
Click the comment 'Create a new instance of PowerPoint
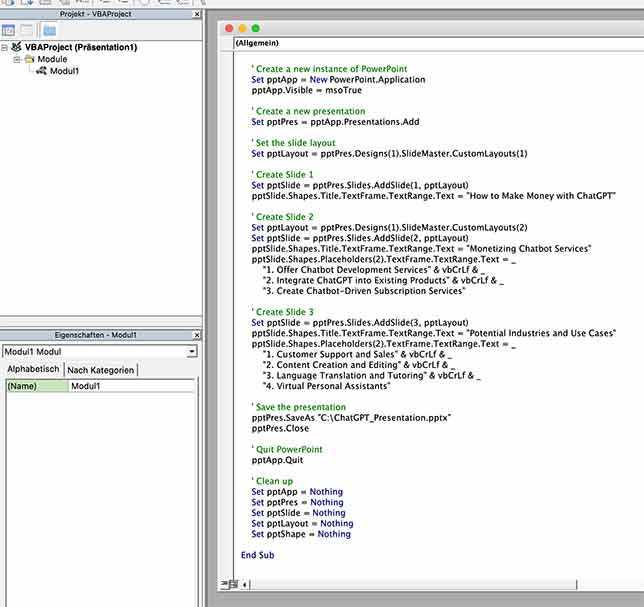tap(329, 69)
